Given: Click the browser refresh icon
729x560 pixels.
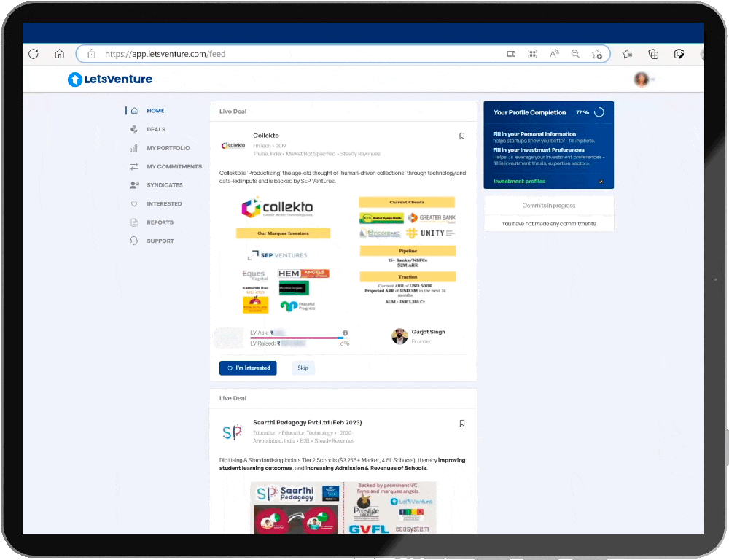Looking at the screenshot, I should [x=34, y=54].
